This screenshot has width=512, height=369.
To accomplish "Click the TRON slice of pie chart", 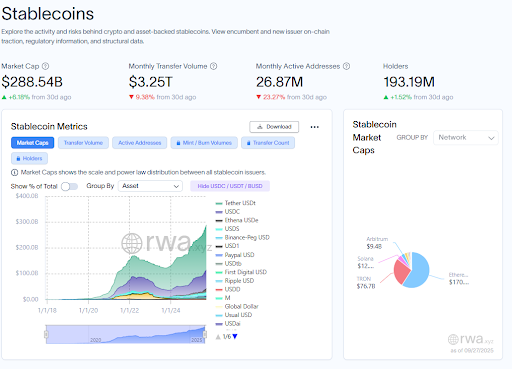I will (x=401, y=272).
